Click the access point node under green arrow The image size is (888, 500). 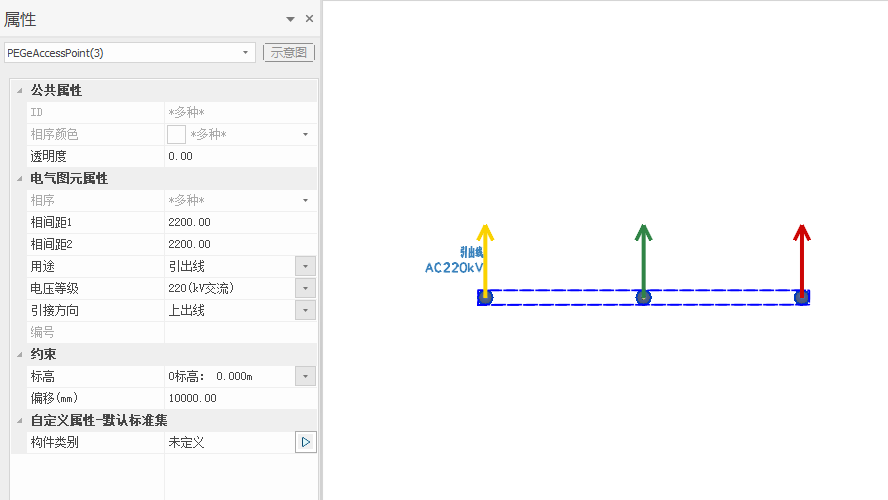coord(643,297)
